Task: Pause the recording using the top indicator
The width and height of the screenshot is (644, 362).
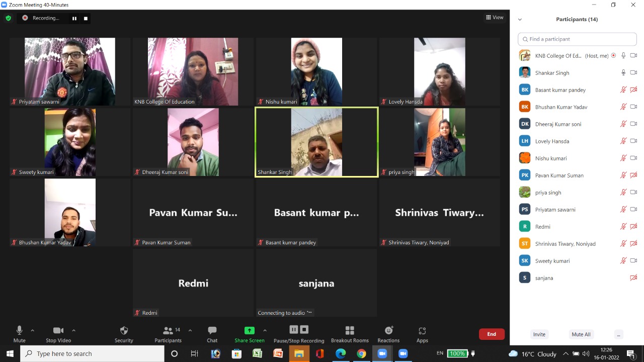Action: tap(74, 18)
